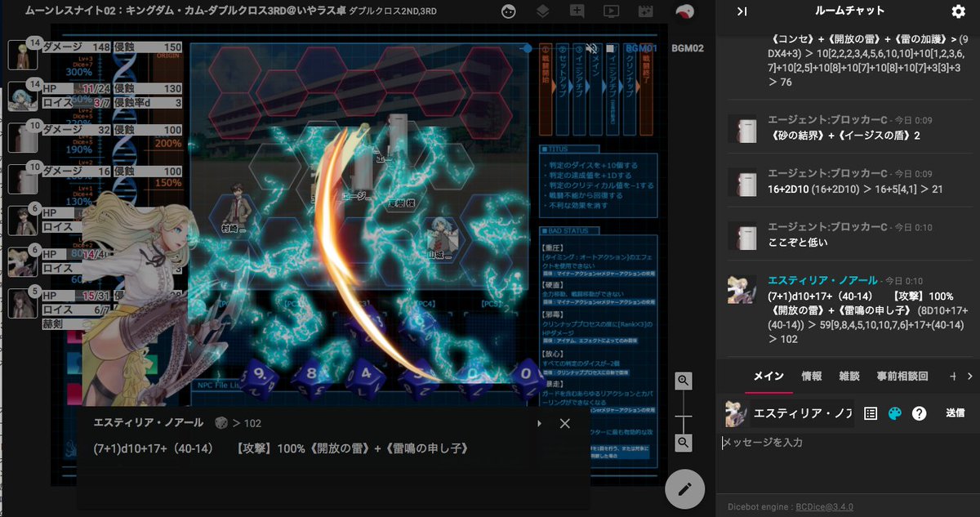Click エスティリア・ノアール name in chat log
The image size is (980, 517).
point(823,280)
